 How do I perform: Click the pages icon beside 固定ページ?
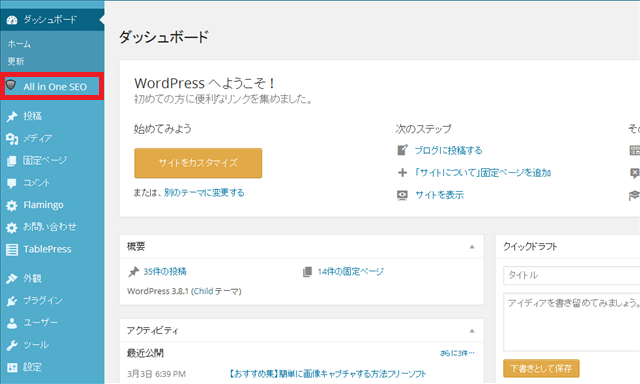click(12, 161)
